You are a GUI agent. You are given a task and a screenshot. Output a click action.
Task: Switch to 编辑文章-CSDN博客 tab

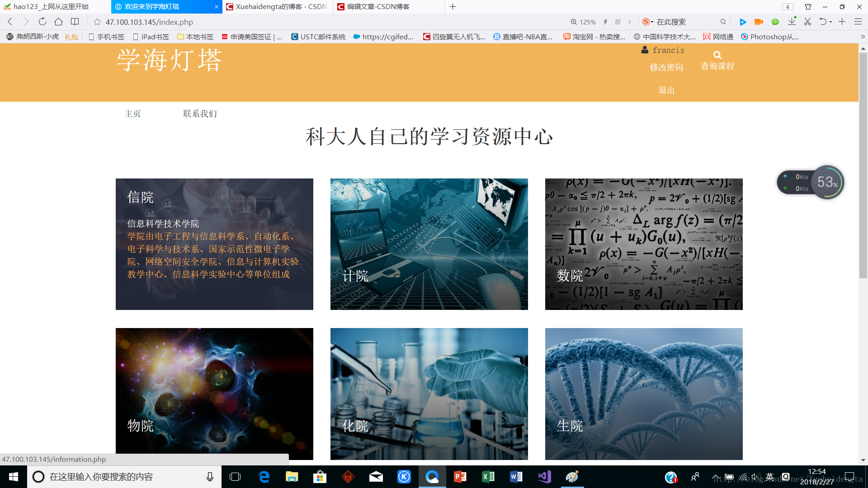coord(389,7)
